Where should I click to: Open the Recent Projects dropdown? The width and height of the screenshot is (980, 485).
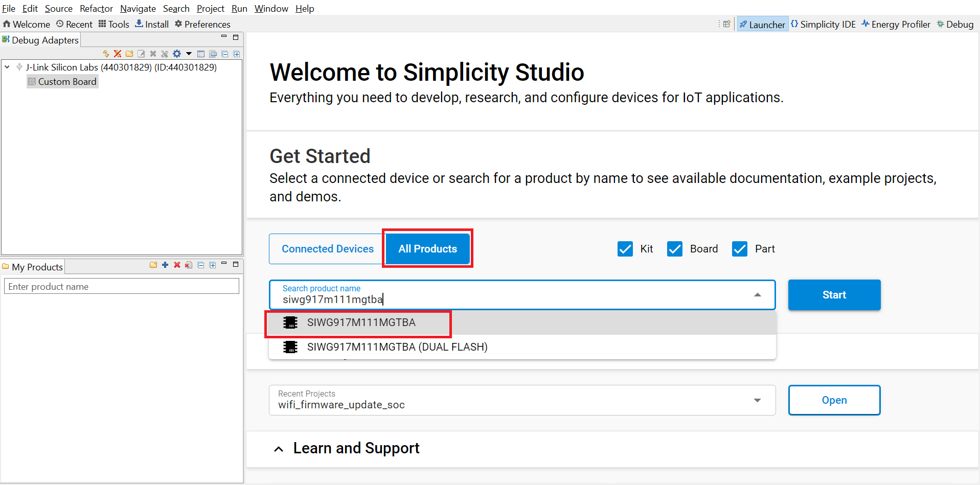pos(757,400)
